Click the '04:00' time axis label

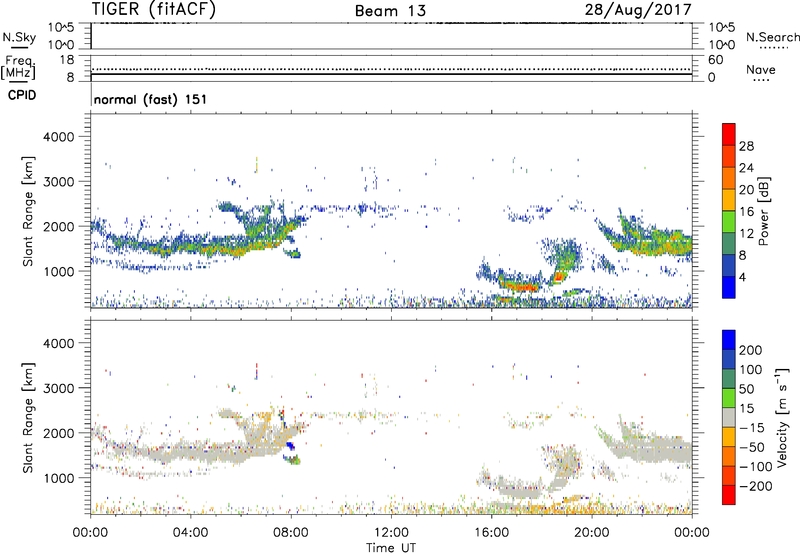click(x=191, y=533)
